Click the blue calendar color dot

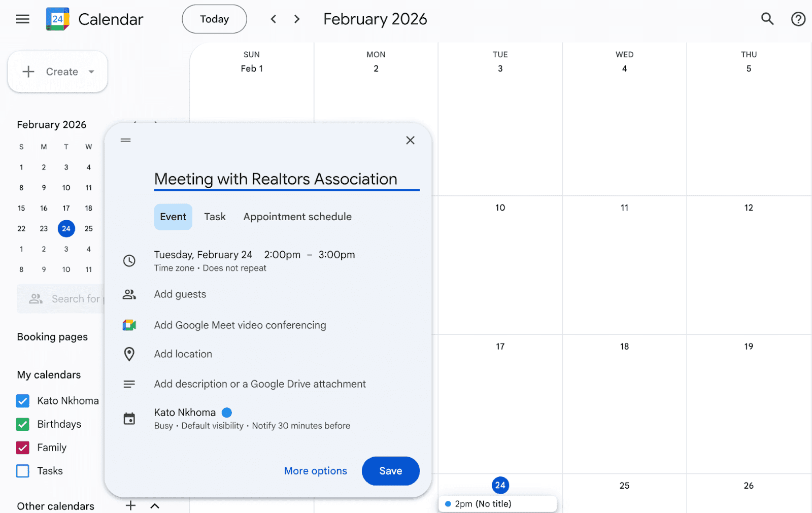[x=227, y=412]
